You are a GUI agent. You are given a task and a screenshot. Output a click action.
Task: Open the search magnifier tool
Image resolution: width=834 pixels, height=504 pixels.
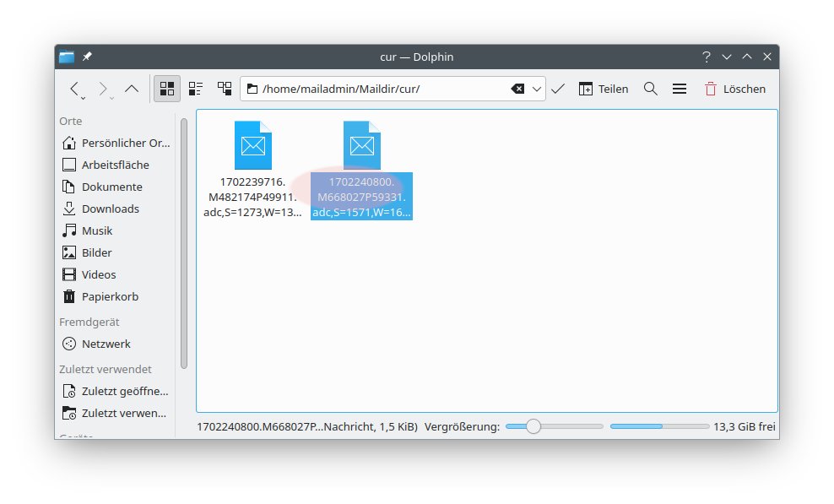[651, 89]
